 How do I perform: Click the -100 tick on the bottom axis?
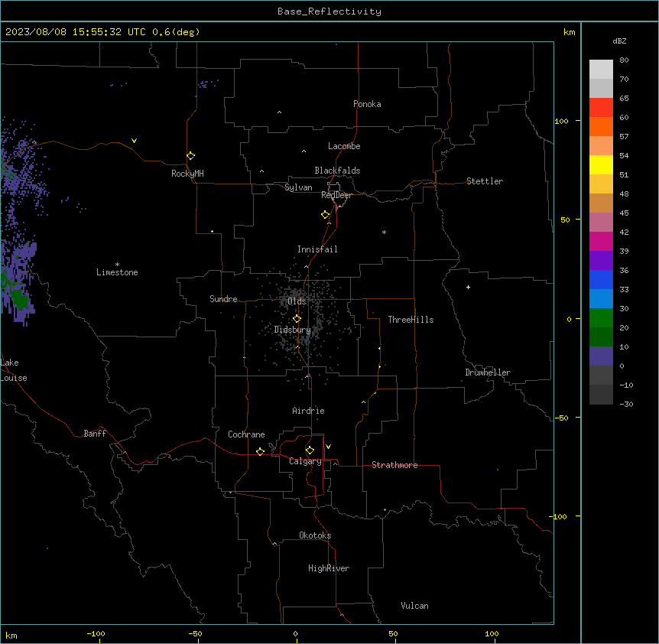click(96, 633)
